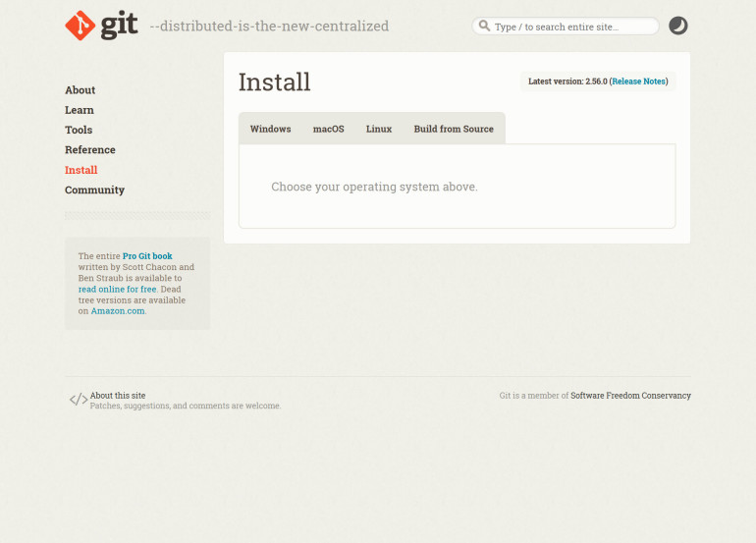This screenshot has width=756, height=543.
Task: Open the About this site link
Action: pyautogui.click(x=118, y=396)
